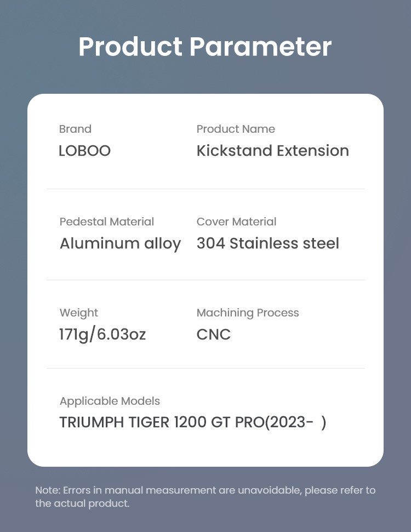Click the Weight label

79,313
